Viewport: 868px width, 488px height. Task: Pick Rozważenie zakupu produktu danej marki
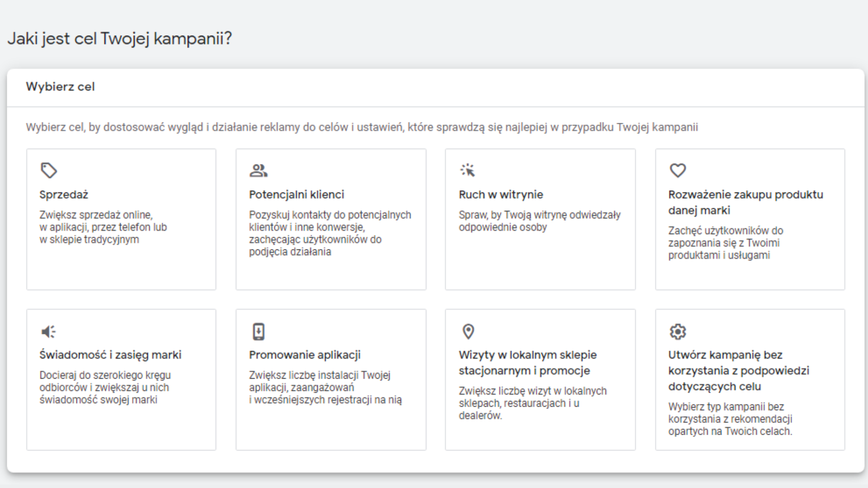pos(746,202)
